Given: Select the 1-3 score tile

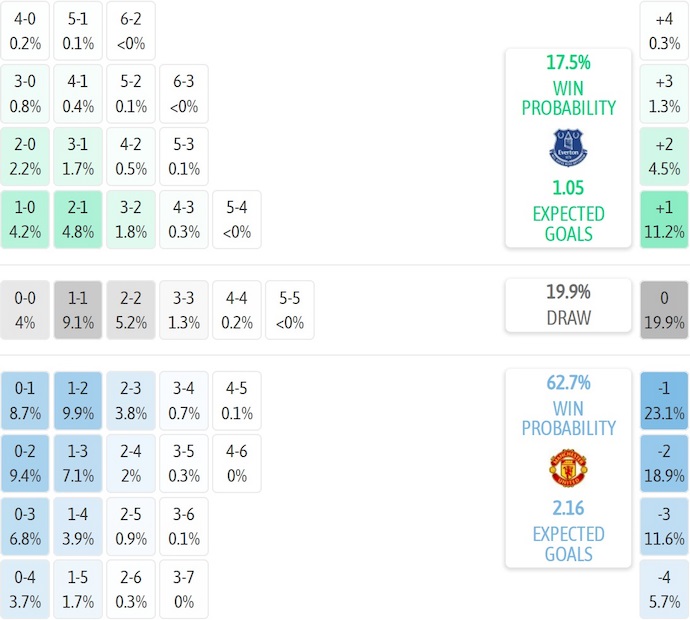Looking at the screenshot, I should 78,463.
